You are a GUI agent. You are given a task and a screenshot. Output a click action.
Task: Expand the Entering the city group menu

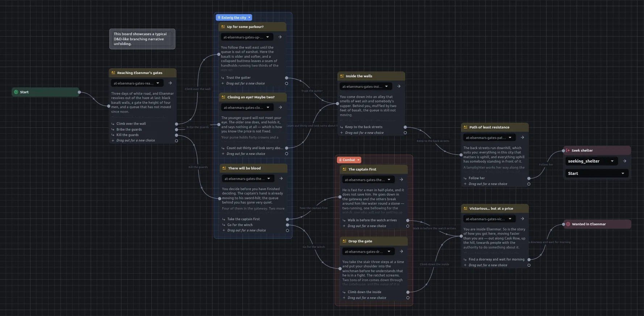point(249,17)
